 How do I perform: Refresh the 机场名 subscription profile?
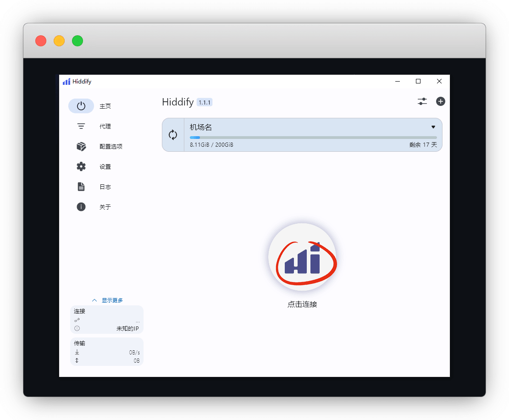click(173, 135)
